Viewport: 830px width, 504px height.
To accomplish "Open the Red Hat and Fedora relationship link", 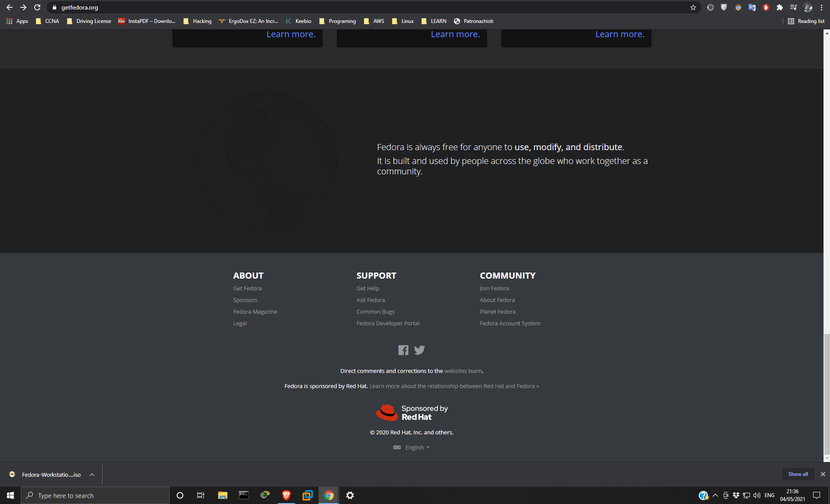I will (454, 386).
